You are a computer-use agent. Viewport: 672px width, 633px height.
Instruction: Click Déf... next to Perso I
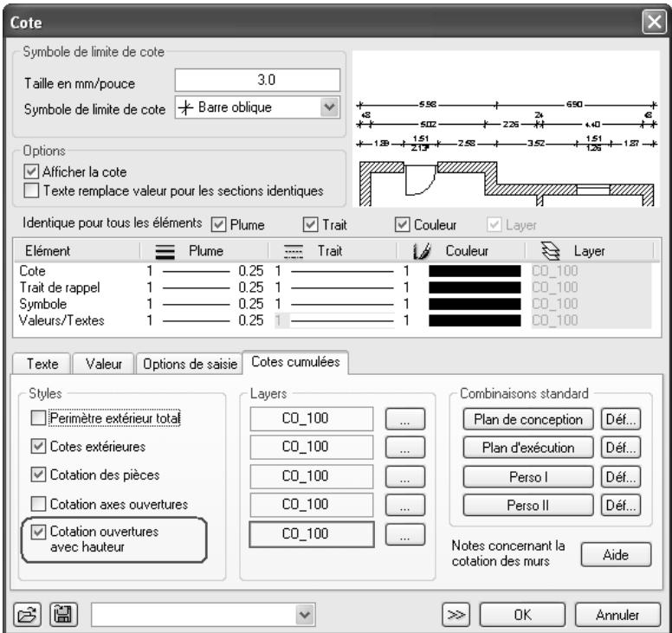point(621,476)
